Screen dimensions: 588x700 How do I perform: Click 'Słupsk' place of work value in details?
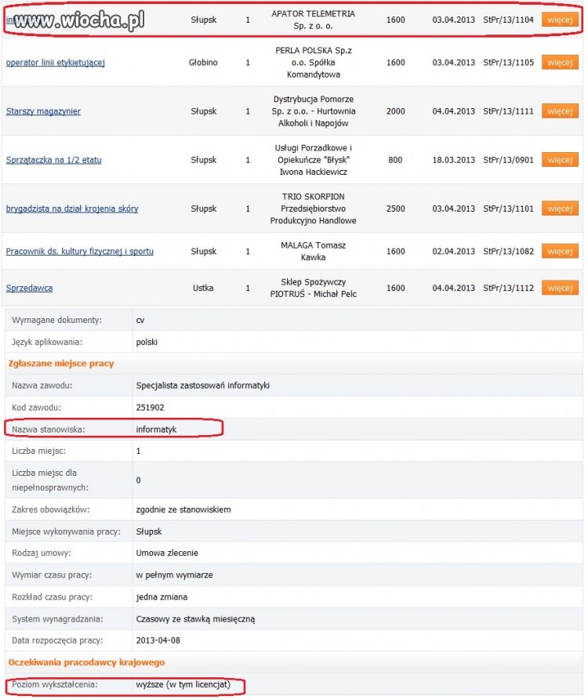coord(149,531)
